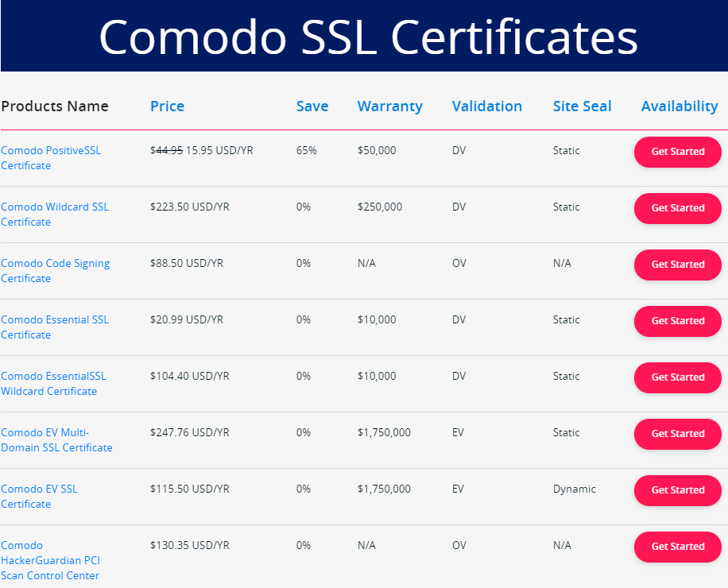This screenshot has height=588, width=728.
Task: Get Started with Comodo Wildcard SSL Certificate
Action: (x=677, y=208)
